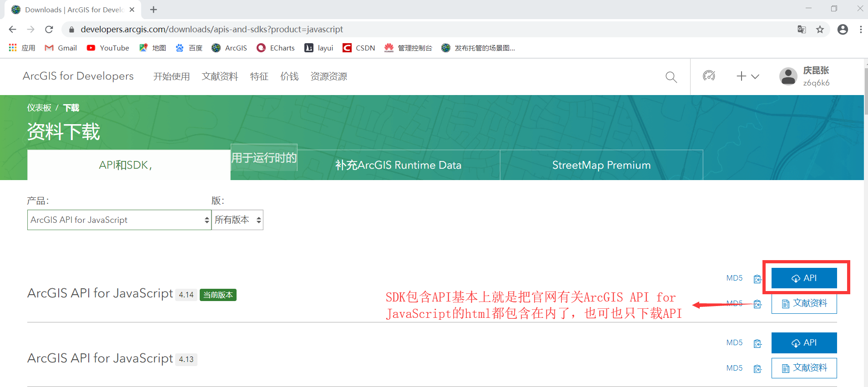This screenshot has width=868, height=387.
Task: Open the 管理控制台 Huawei bookmark
Action: click(408, 48)
